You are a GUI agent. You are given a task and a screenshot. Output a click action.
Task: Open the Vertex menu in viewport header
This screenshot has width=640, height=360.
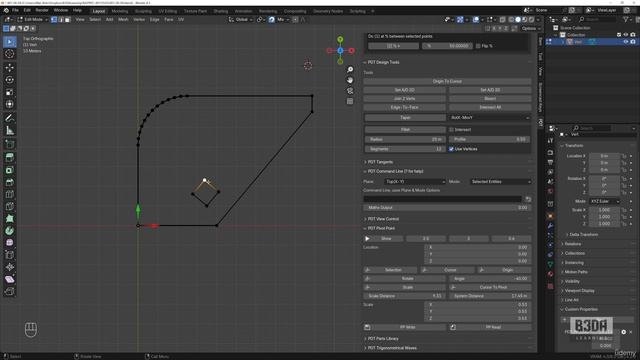pos(139,19)
